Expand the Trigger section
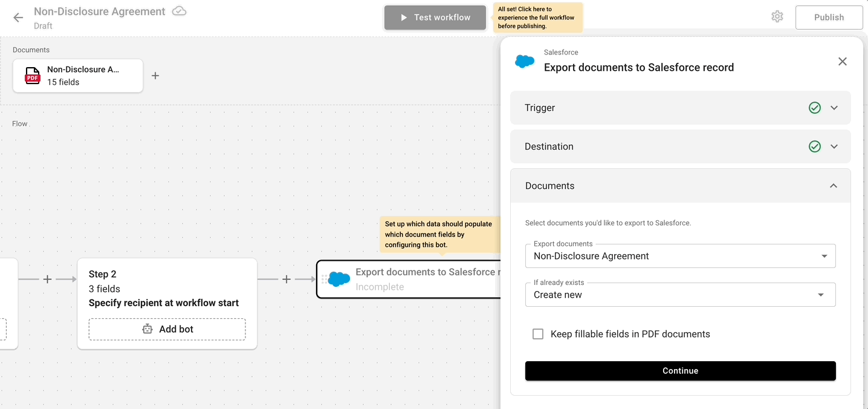 (834, 107)
